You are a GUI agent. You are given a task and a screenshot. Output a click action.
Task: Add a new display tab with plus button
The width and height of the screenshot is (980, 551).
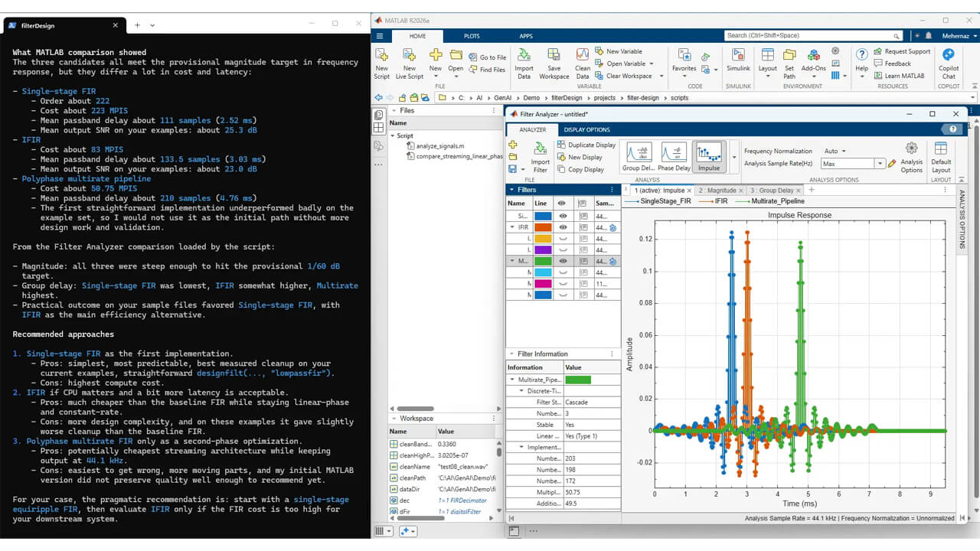pyautogui.click(x=812, y=191)
